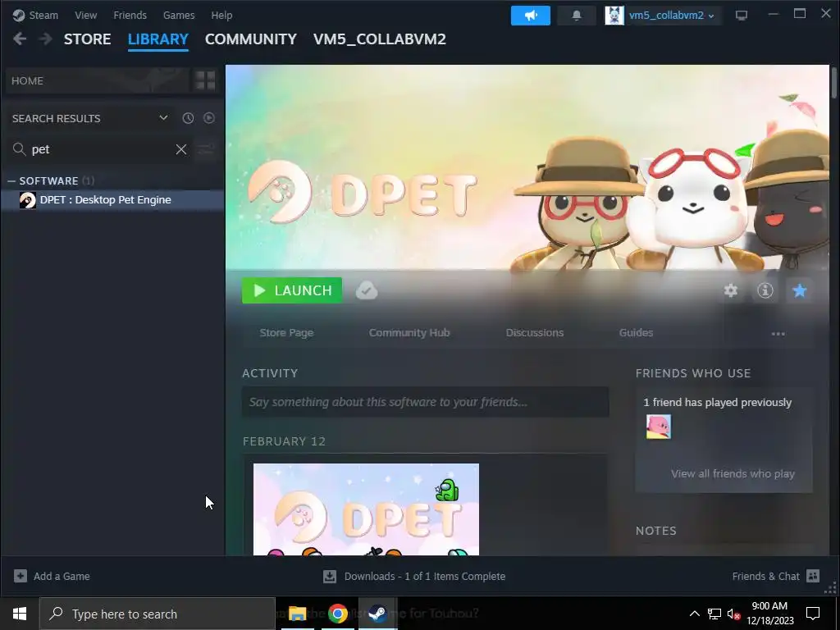Launch DPET with the green button

[x=292, y=290]
